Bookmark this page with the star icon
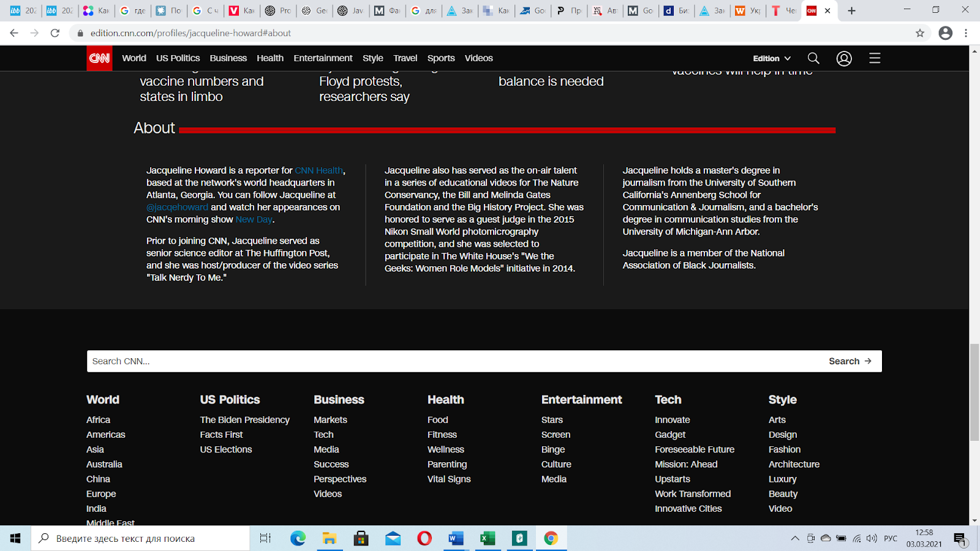Image resolution: width=980 pixels, height=551 pixels. [920, 33]
